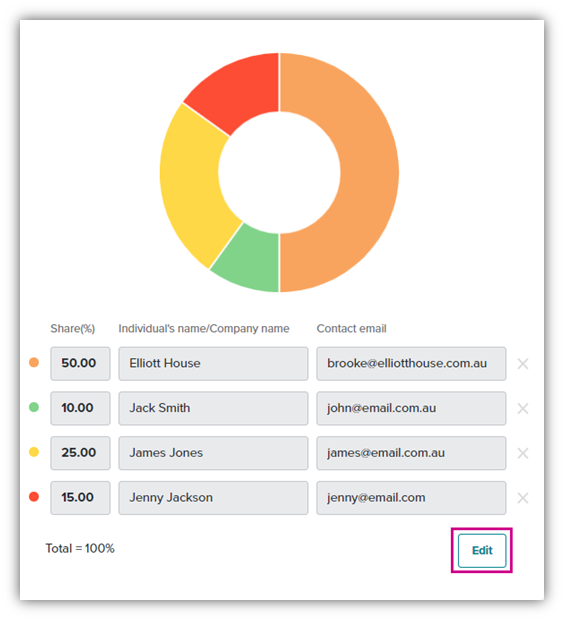Focus the Jack Smith name field
The height and width of the screenshot is (620, 564).
pos(213,408)
